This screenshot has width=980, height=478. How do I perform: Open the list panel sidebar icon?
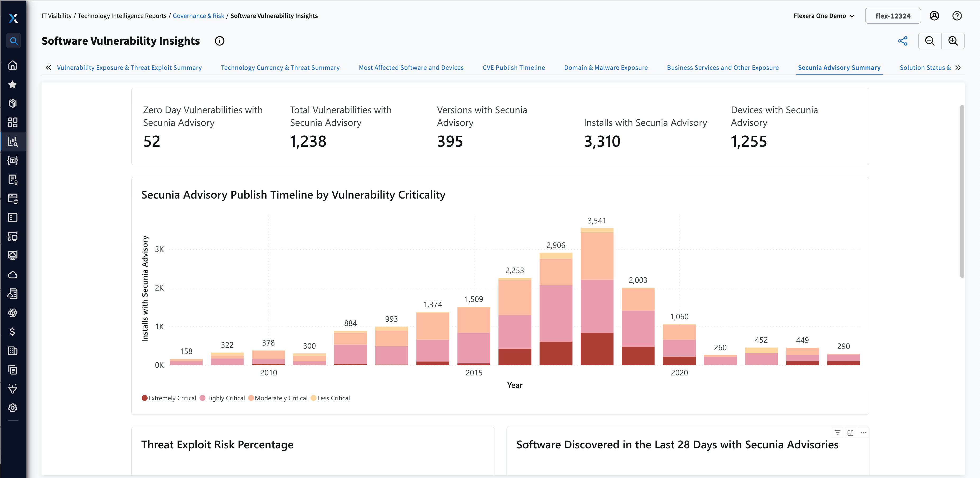pyautogui.click(x=13, y=218)
